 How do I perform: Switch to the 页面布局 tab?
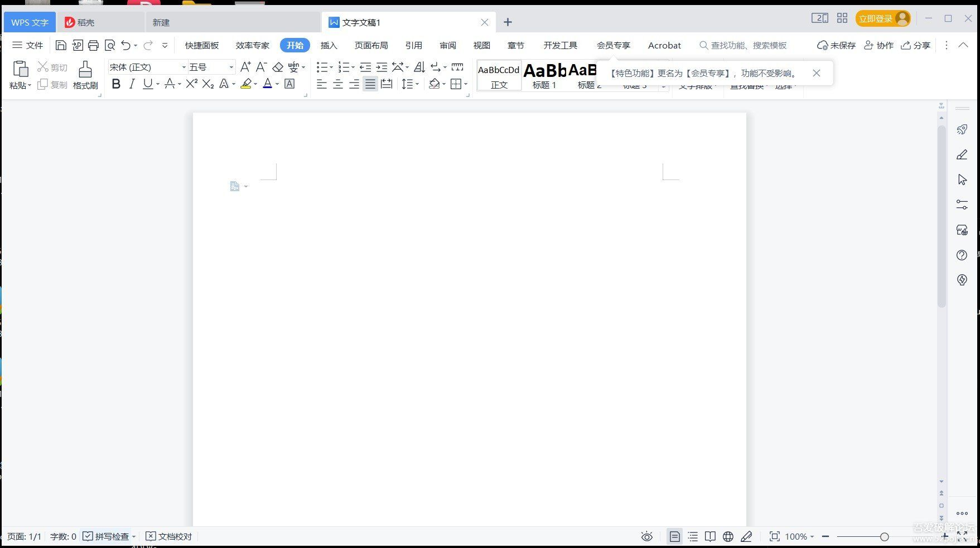coord(371,45)
